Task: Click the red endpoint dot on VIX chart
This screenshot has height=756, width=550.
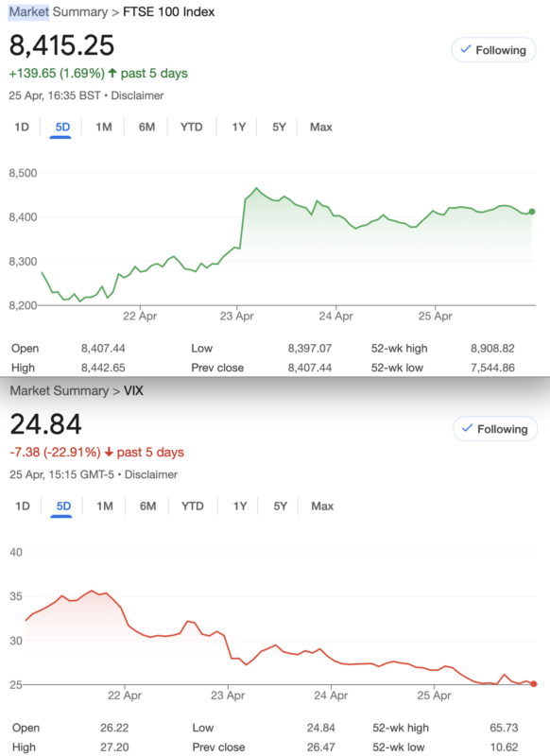Action: click(x=534, y=683)
